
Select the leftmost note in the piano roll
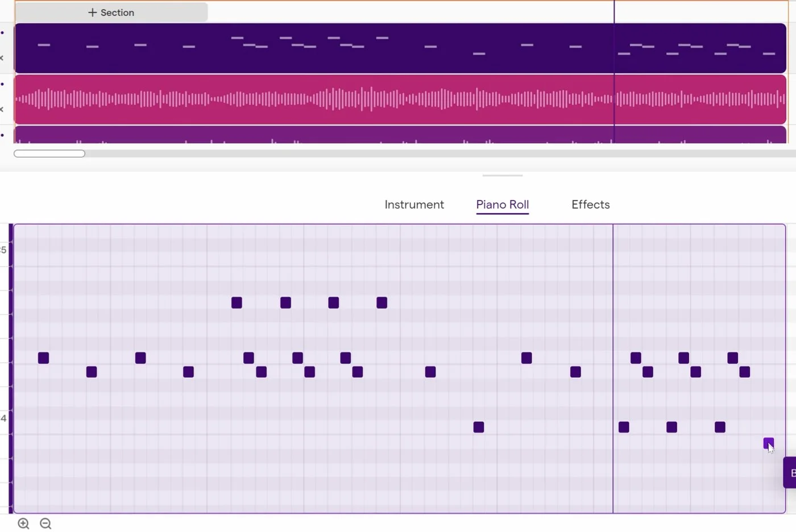point(43,358)
